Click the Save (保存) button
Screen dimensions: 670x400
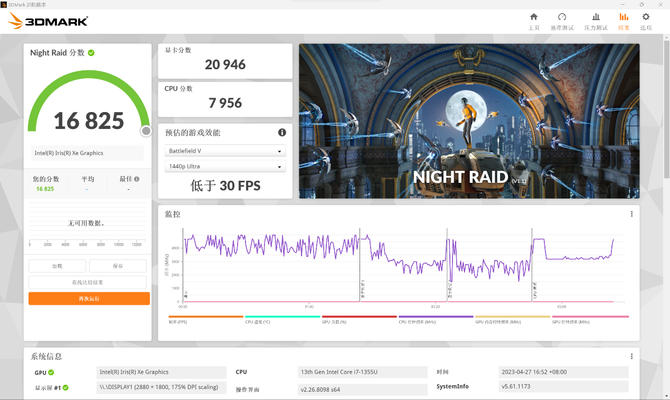(x=118, y=266)
